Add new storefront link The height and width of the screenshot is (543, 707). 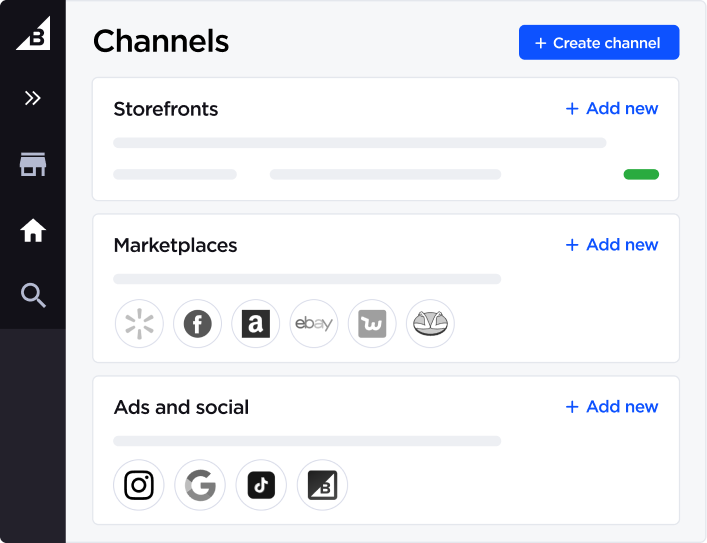click(612, 108)
